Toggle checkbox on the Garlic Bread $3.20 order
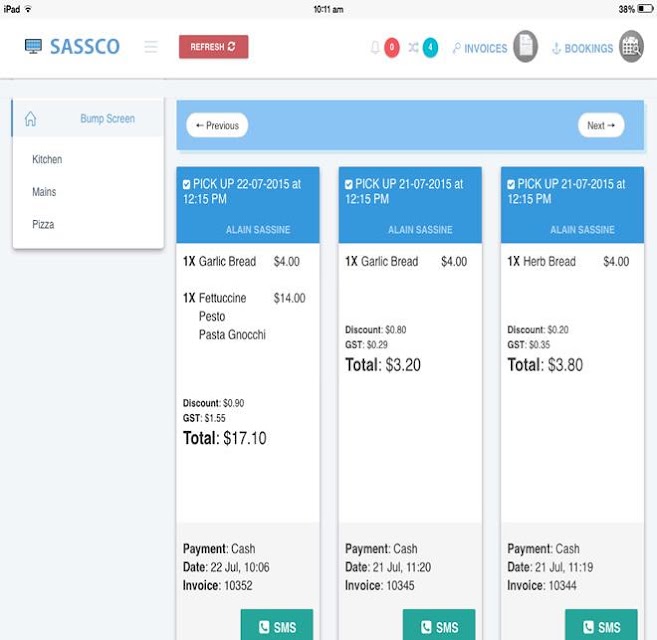 tap(349, 184)
